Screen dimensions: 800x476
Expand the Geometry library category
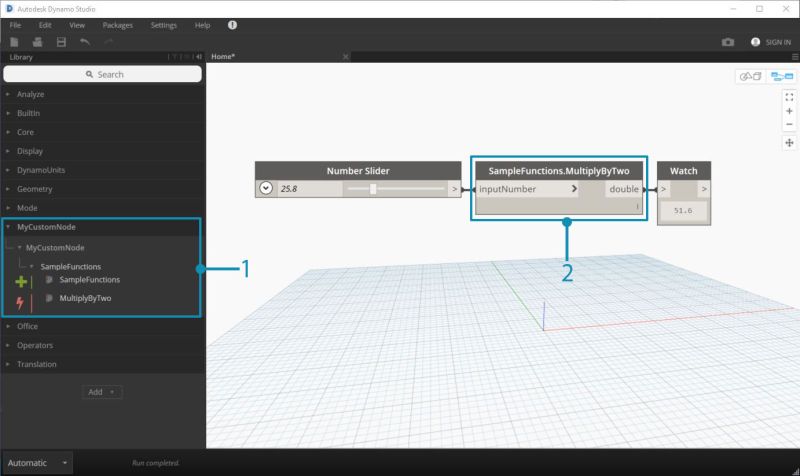(8, 189)
